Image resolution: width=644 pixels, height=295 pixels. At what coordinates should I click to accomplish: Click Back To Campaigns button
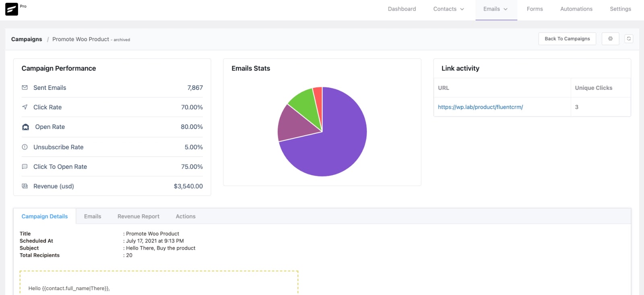tap(567, 39)
